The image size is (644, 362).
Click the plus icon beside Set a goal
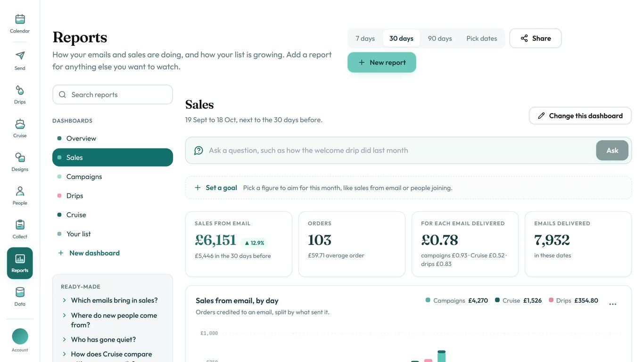(198, 188)
